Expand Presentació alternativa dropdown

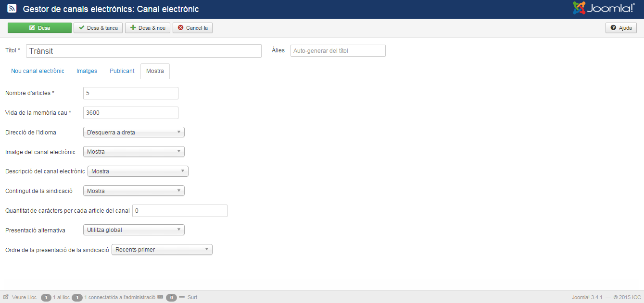click(134, 230)
